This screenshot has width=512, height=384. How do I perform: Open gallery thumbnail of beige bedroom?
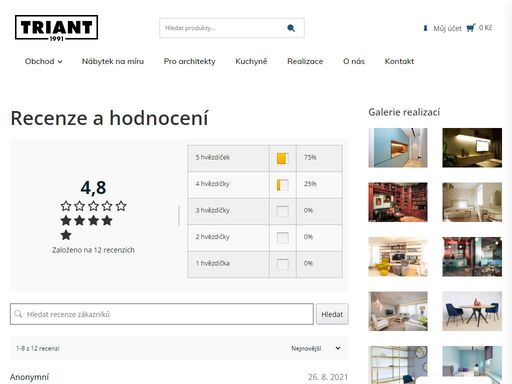472,202
